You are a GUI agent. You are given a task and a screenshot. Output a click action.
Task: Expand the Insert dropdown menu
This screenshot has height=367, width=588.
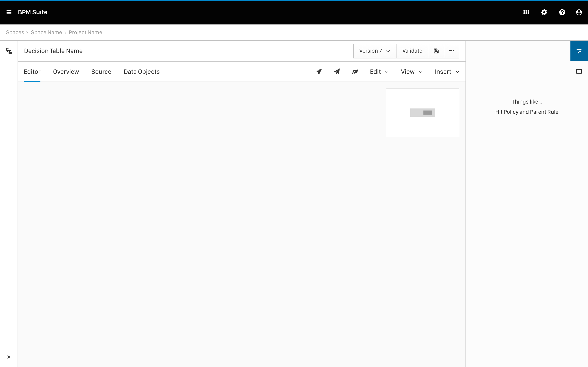point(447,72)
